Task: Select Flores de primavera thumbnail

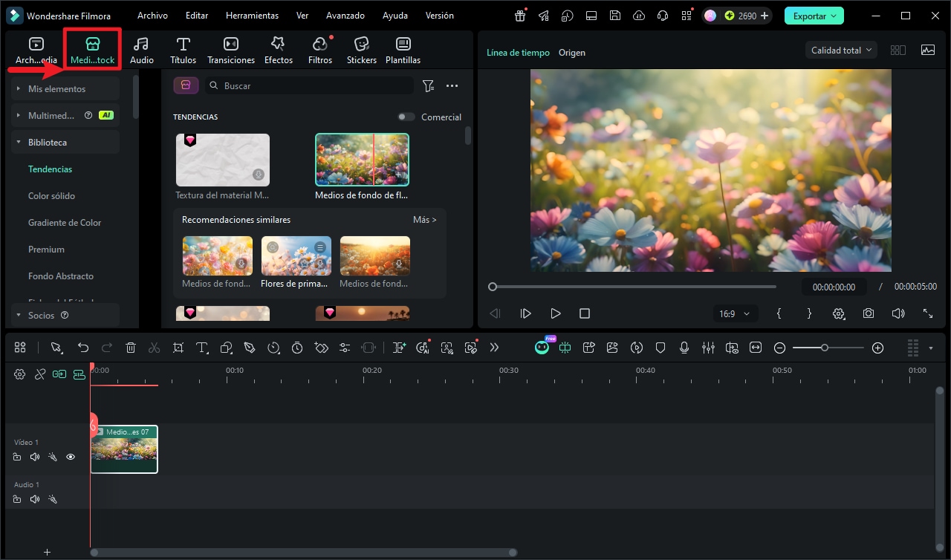Action: [296, 256]
